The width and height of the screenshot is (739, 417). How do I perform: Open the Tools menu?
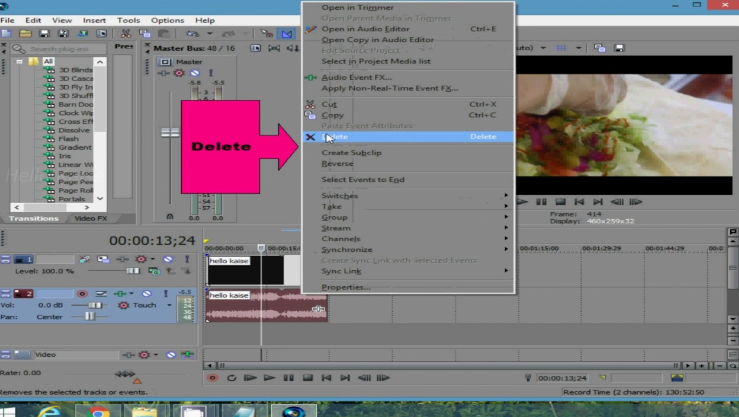coord(128,20)
